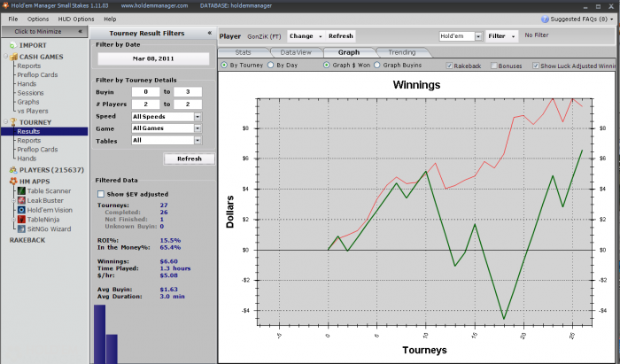
Task: Open the HUD Options menu
Action: [x=76, y=19]
